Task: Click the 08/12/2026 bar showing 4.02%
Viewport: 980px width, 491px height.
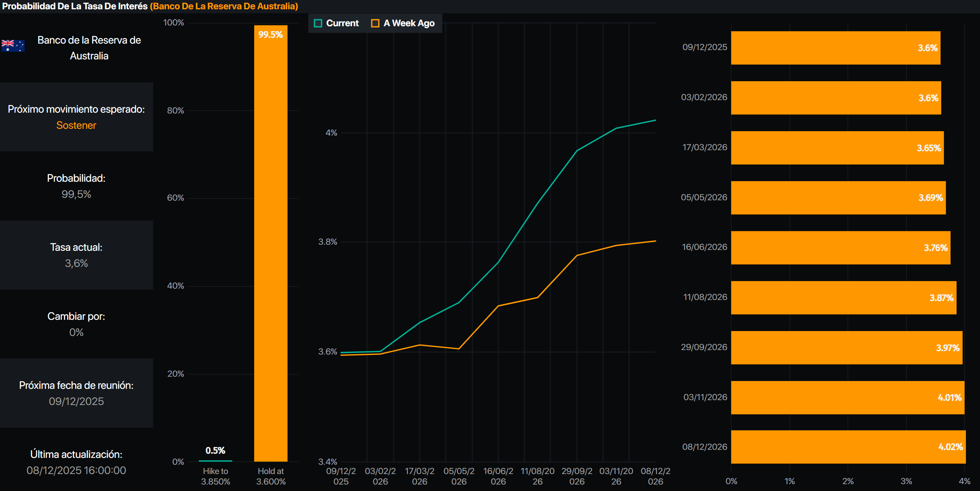Action: (x=848, y=447)
